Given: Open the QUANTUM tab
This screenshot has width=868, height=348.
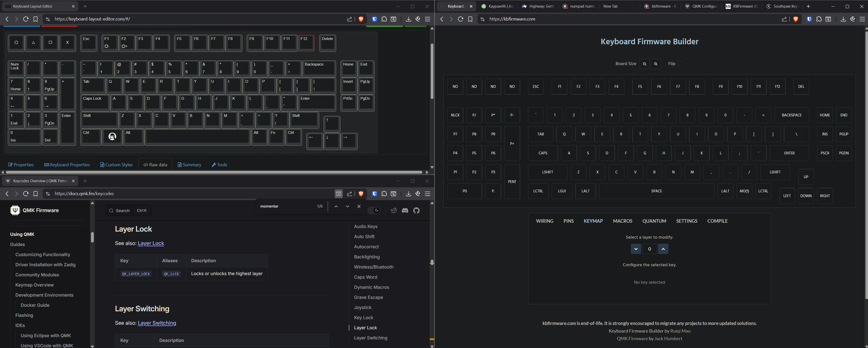Looking at the screenshot, I should click(654, 221).
